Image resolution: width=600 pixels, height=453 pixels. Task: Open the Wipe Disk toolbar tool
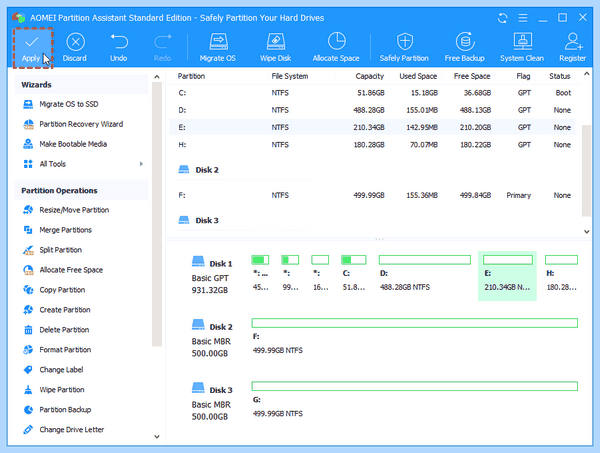pyautogui.click(x=276, y=48)
